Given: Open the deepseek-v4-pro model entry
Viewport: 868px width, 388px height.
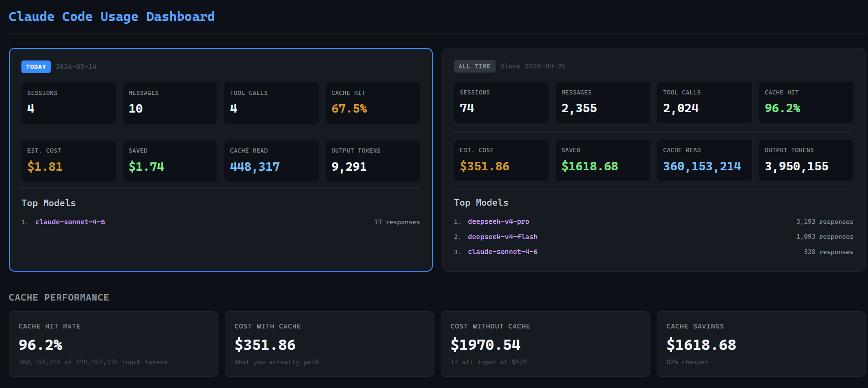Looking at the screenshot, I should [498, 221].
